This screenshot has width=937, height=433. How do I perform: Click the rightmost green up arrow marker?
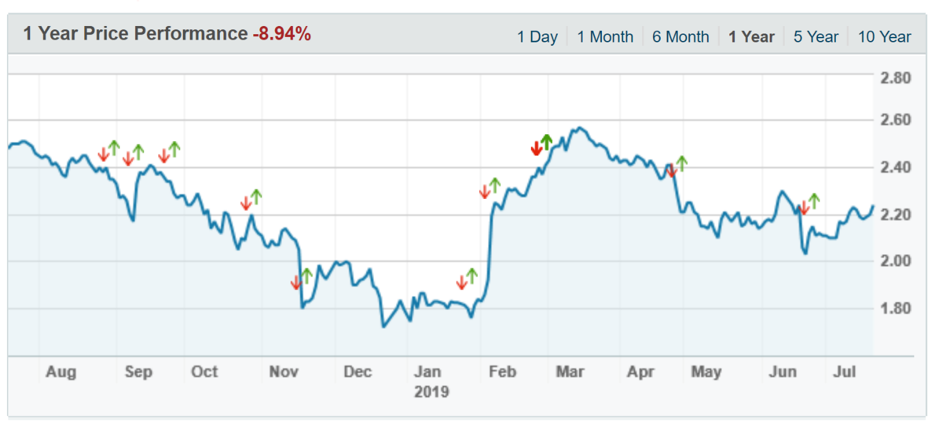tap(814, 200)
